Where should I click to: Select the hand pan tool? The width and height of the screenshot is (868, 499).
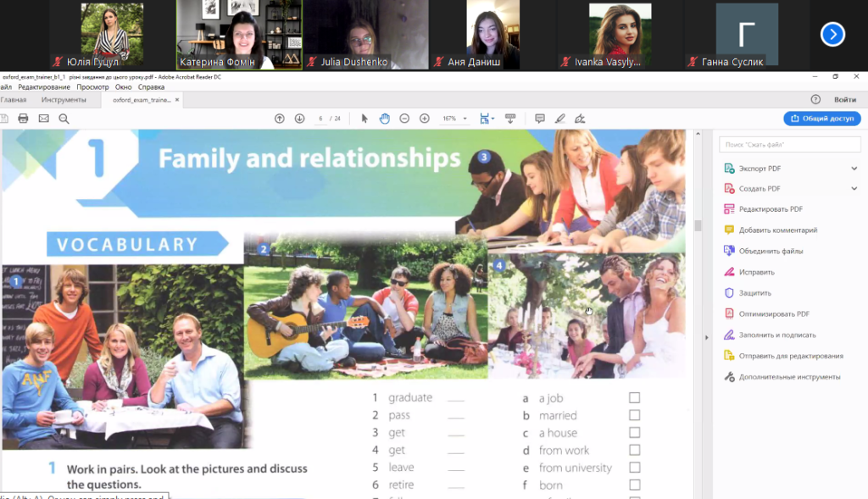384,119
